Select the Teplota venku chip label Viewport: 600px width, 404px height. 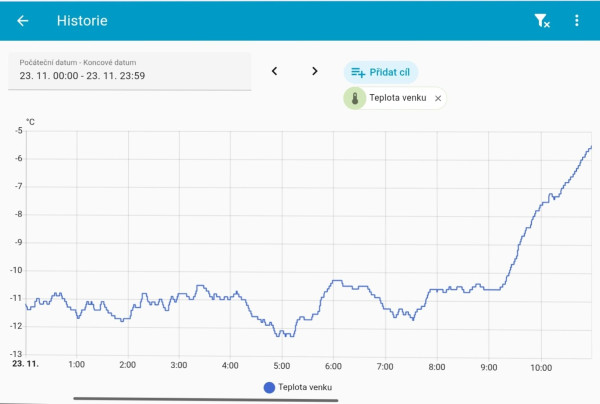pos(398,99)
